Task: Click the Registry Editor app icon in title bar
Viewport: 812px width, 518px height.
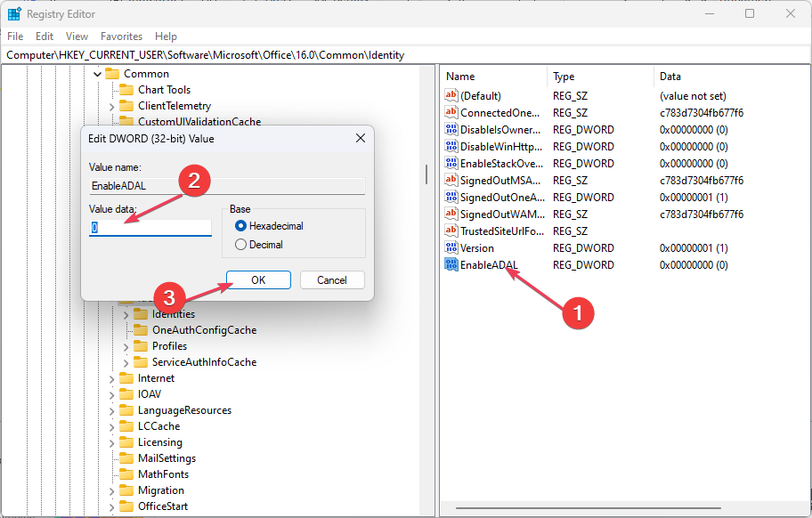Action: [x=14, y=14]
